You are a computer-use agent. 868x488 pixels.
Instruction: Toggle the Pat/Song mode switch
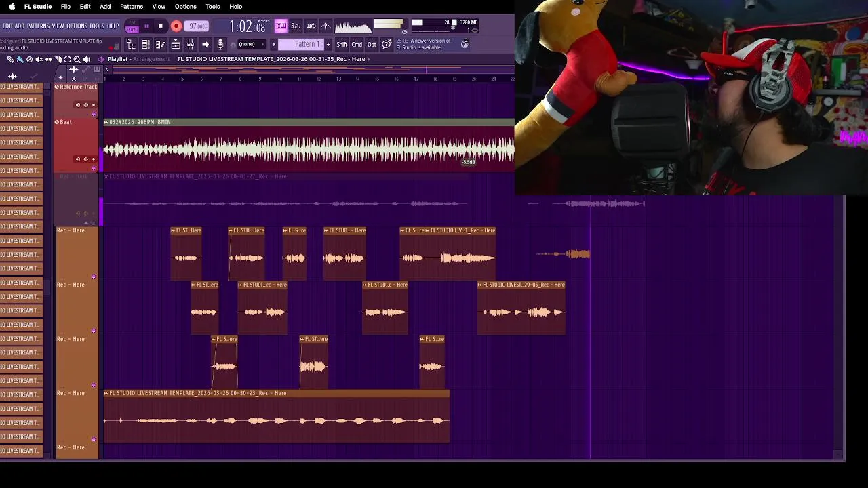pyautogui.click(x=132, y=26)
